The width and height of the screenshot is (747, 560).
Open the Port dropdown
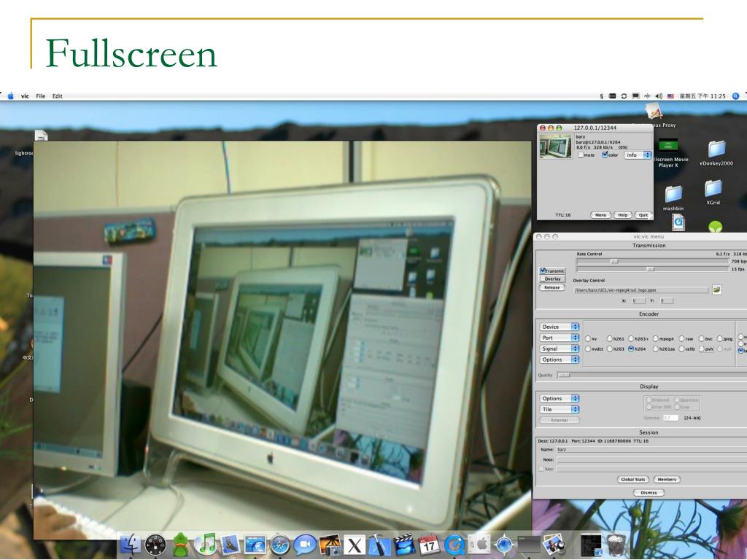pyautogui.click(x=560, y=338)
